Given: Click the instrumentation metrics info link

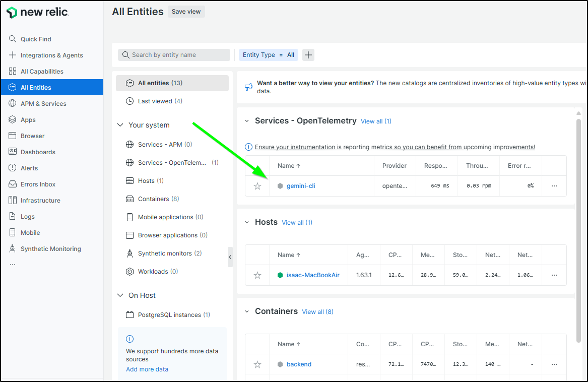Looking at the screenshot, I should click(x=395, y=147).
